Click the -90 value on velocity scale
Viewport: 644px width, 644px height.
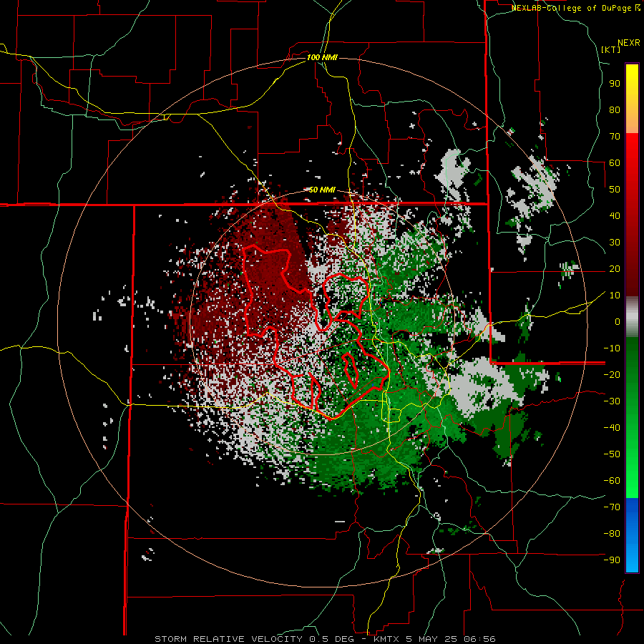pyautogui.click(x=612, y=560)
